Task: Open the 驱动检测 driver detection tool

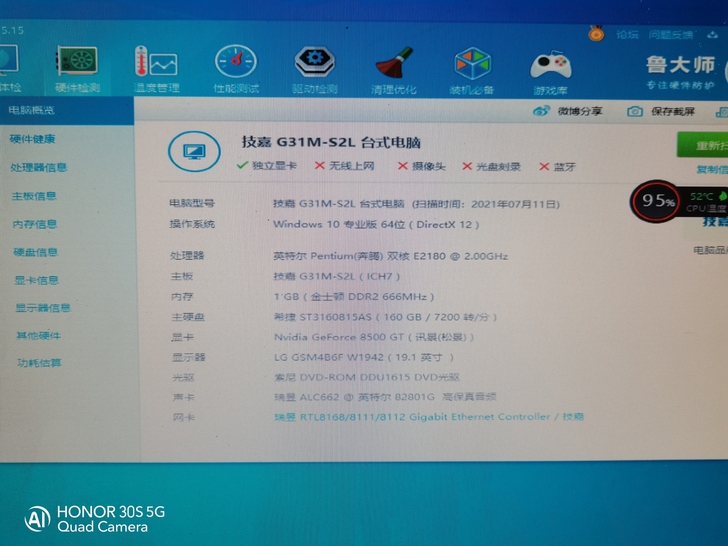Action: [314, 70]
